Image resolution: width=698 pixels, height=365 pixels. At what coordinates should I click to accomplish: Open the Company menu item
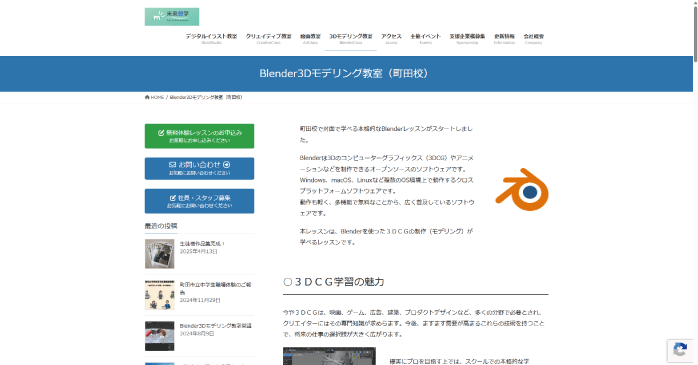[533, 39]
